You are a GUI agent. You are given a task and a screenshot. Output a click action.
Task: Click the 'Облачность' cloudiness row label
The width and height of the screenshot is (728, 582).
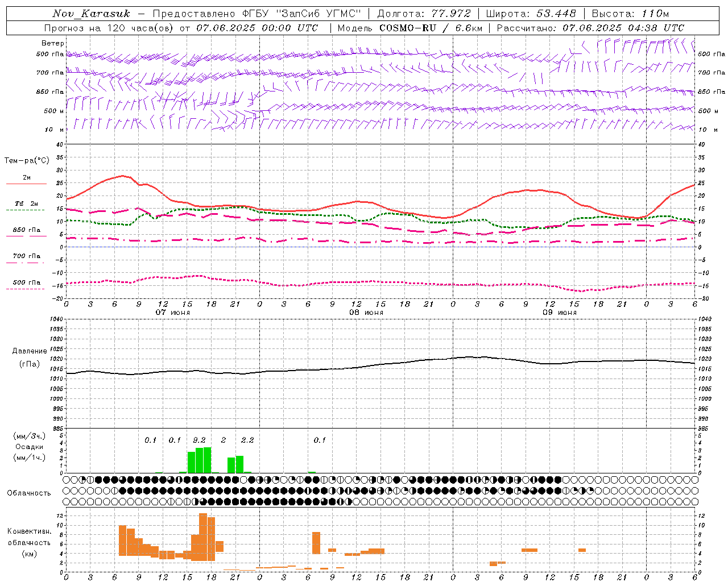(29, 493)
